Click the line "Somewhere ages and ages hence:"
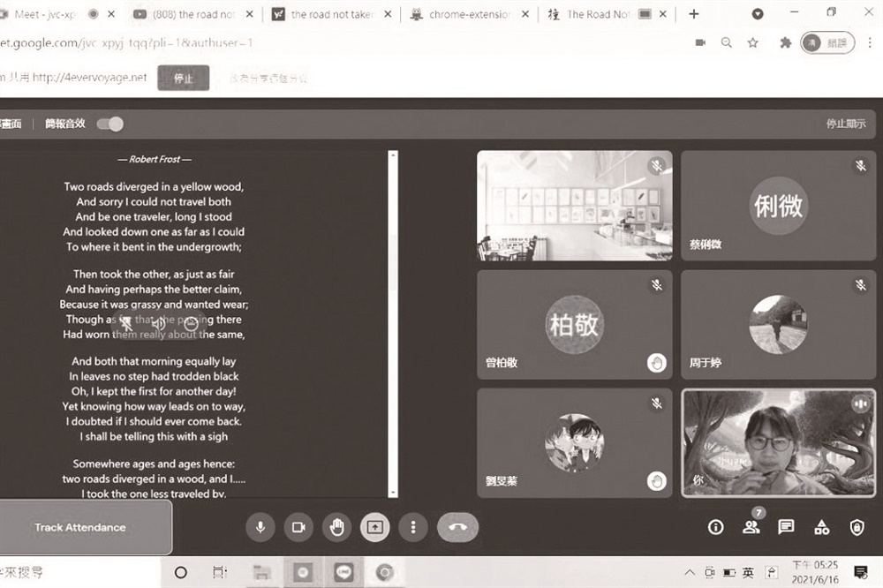 tap(154, 464)
